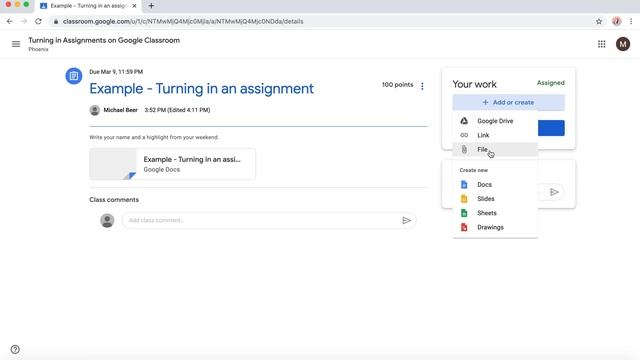Open the Google apps grid

click(602, 44)
